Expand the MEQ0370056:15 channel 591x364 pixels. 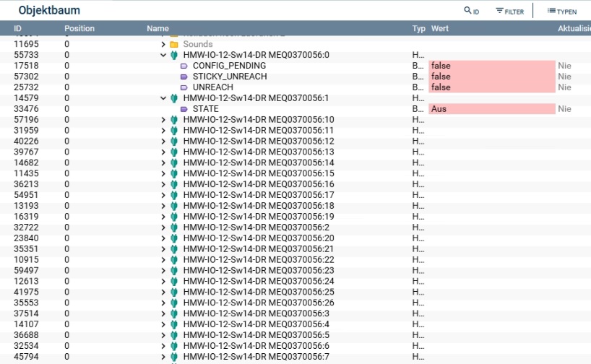pyautogui.click(x=163, y=174)
